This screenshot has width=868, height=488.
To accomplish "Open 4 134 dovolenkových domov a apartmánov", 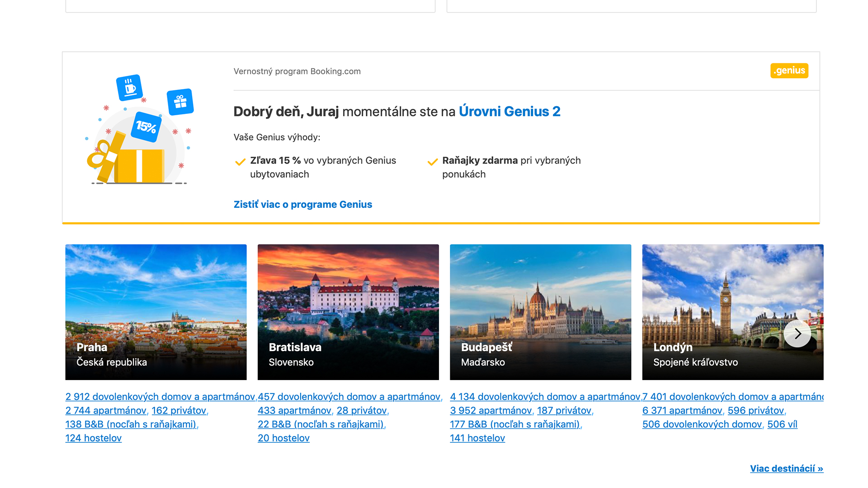I will click(545, 397).
